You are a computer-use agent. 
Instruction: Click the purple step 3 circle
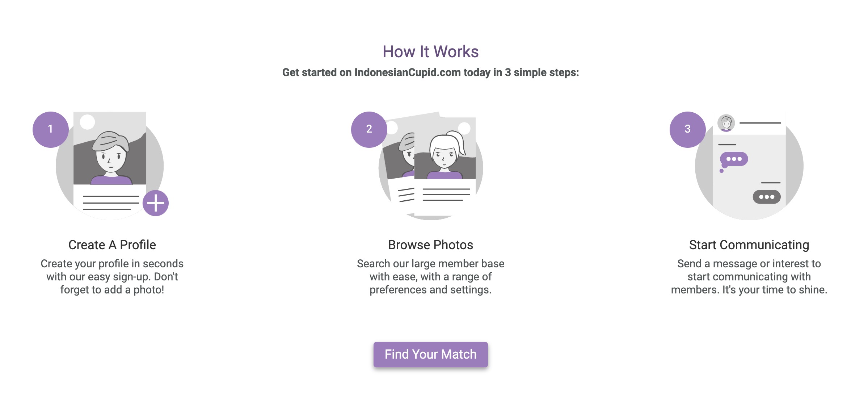[687, 129]
